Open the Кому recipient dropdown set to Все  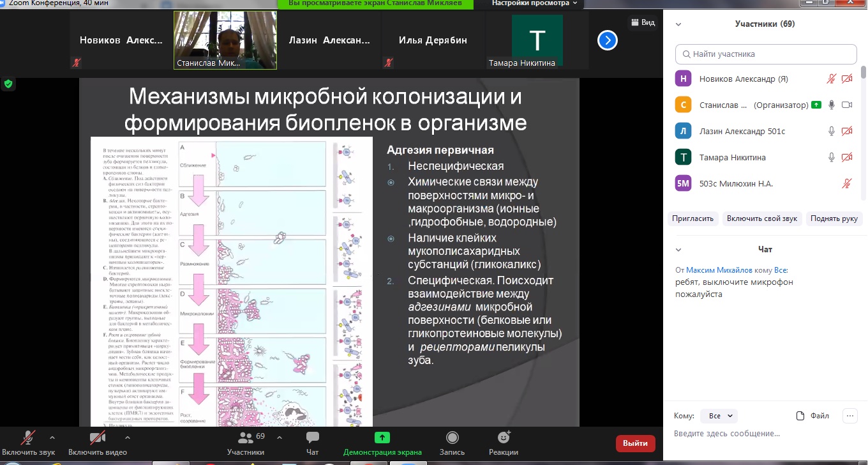pos(719,416)
